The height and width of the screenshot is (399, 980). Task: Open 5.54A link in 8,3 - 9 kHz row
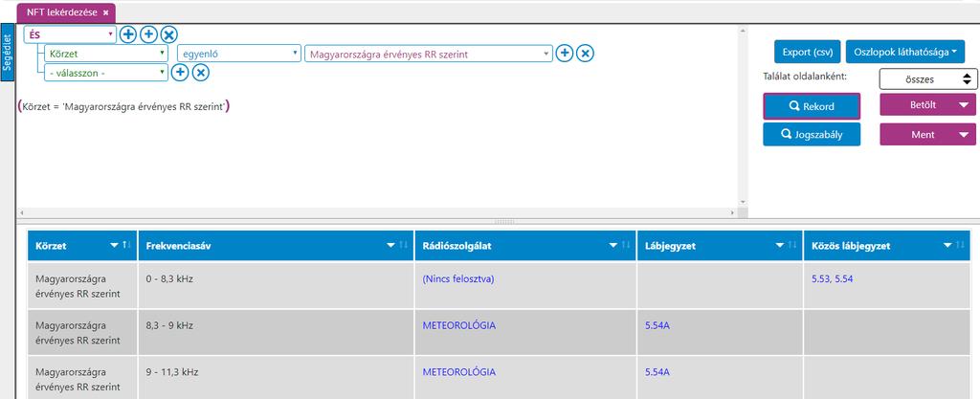click(657, 325)
